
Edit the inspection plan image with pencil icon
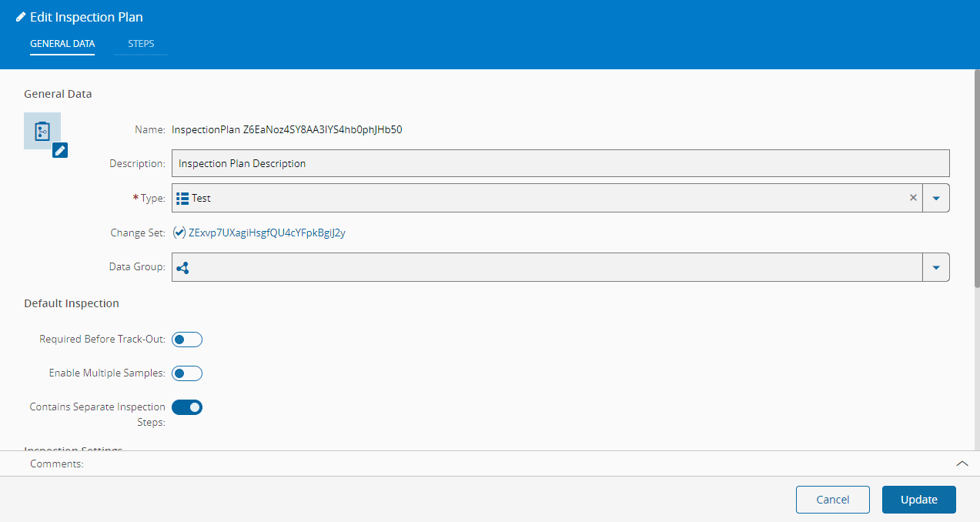click(60, 150)
